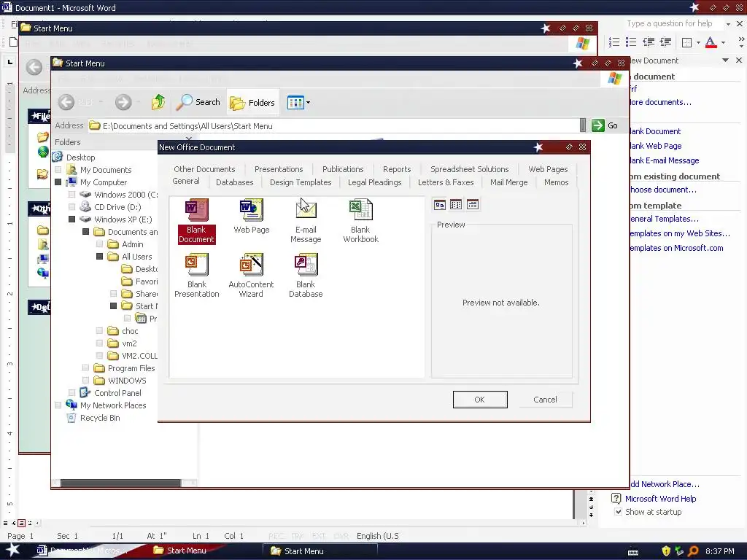Collapse the All Users tree node
This screenshot has width=747, height=560.
click(99, 256)
